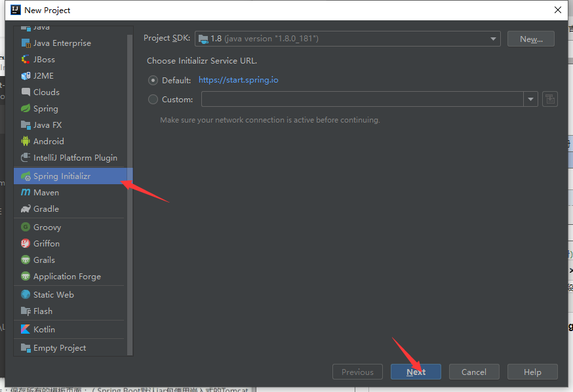Close the New Project dialog
This screenshot has height=392, width=573.
coord(558,10)
